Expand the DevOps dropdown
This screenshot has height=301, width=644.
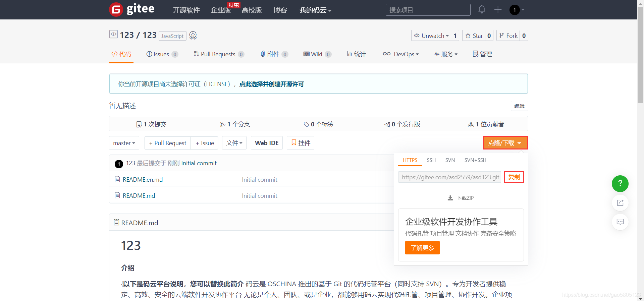pyautogui.click(x=401, y=54)
